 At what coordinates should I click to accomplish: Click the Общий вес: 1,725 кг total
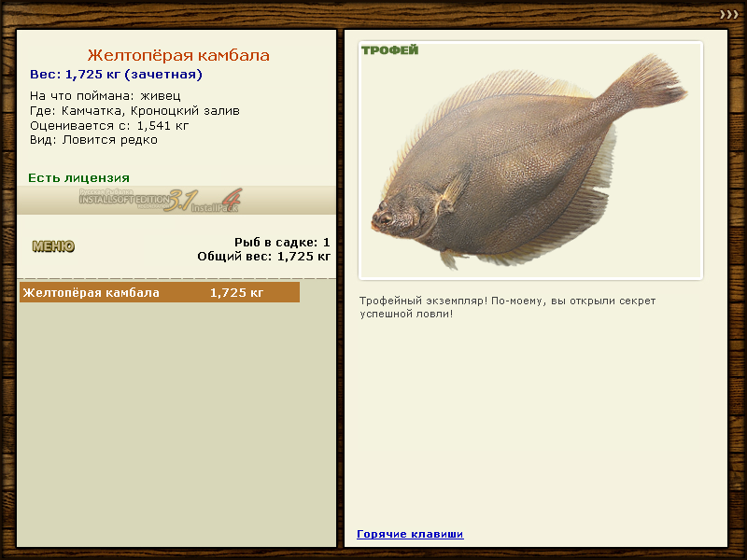pyautogui.click(x=263, y=256)
